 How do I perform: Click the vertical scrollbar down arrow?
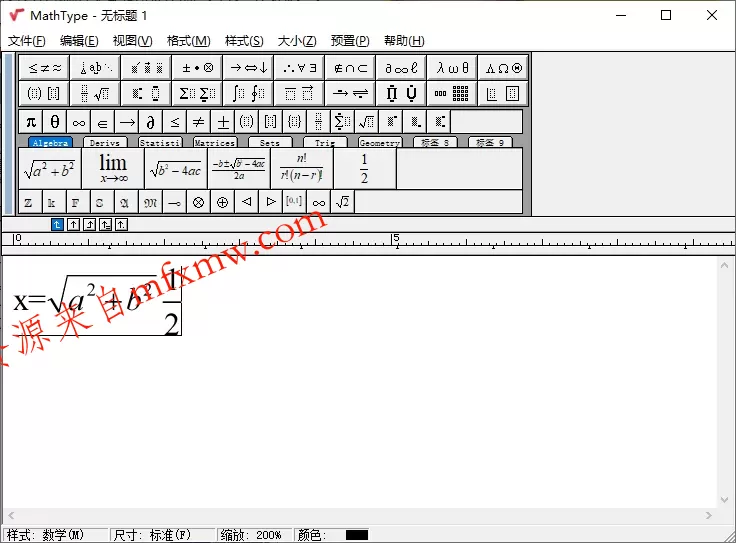724,500
